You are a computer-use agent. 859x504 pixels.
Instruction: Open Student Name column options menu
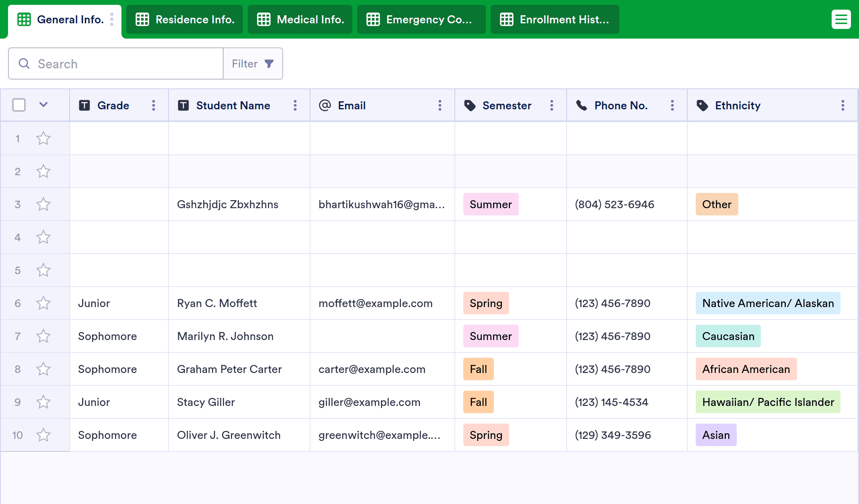tap(295, 105)
